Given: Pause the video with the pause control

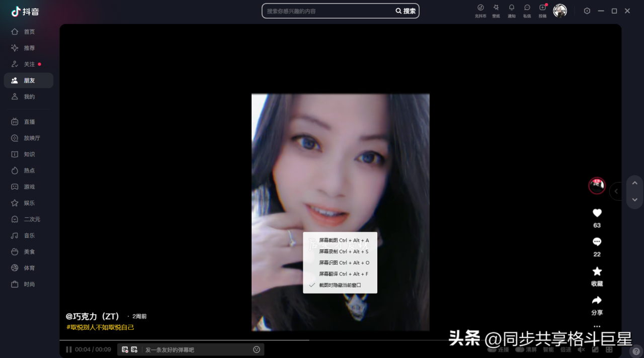Looking at the screenshot, I should pos(68,349).
